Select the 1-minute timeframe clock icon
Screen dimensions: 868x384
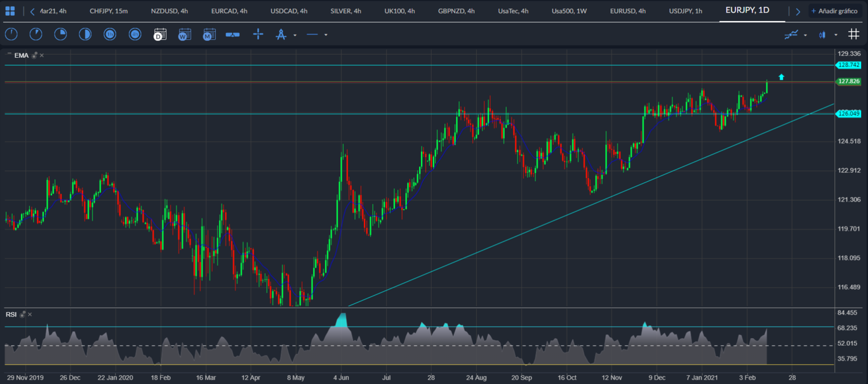(11, 34)
